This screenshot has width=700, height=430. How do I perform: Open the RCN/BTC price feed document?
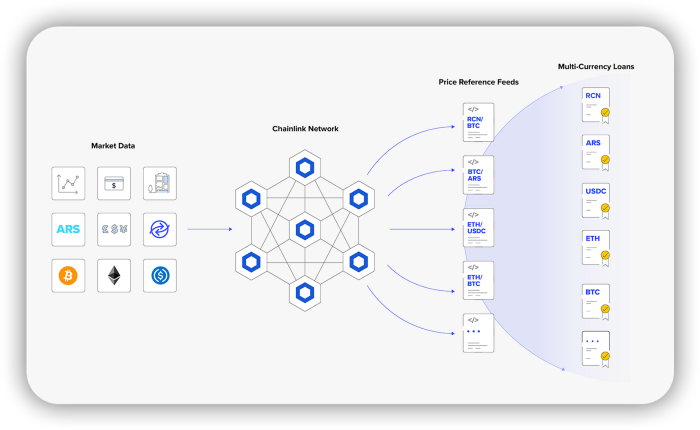point(479,122)
